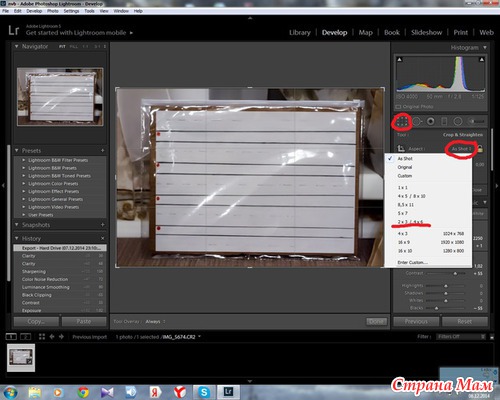Switch to the Library module

(300, 33)
